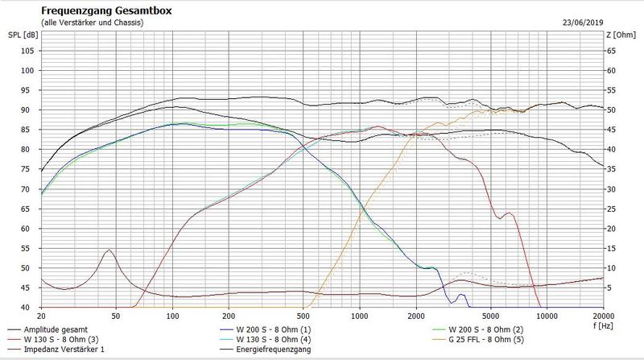Click the 65 value on the Z Ohm axis
The image size is (644, 360).
coord(612,51)
